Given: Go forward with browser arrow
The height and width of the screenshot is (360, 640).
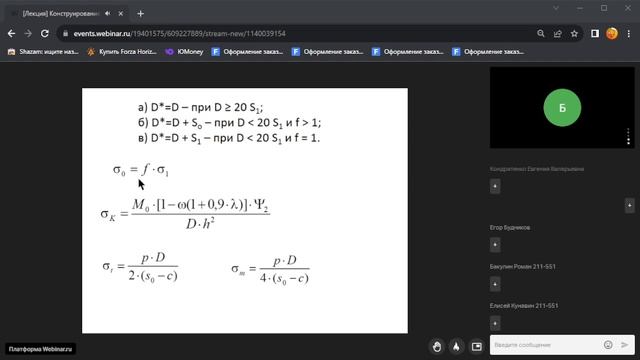Looking at the screenshot, I should 28,34.
